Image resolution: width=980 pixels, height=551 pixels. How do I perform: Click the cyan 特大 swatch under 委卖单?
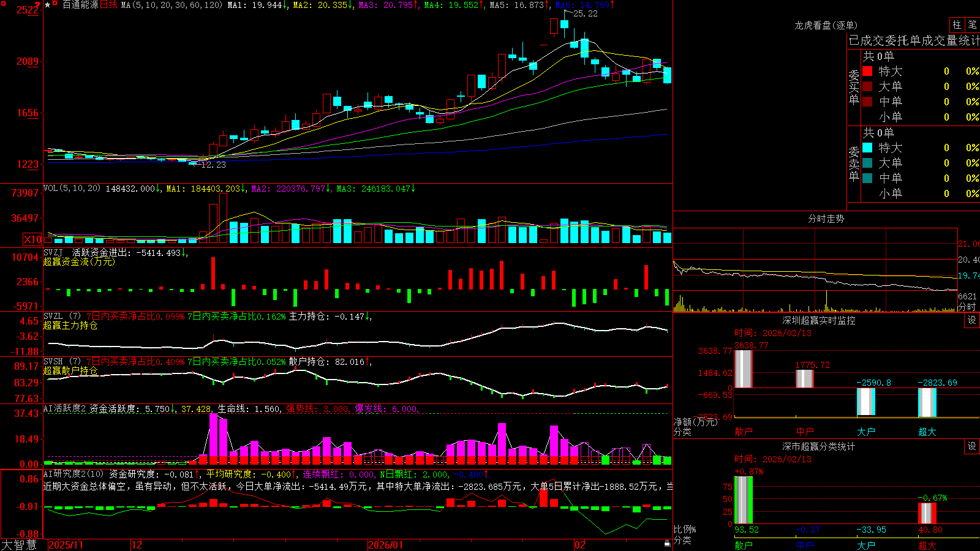coord(867,148)
